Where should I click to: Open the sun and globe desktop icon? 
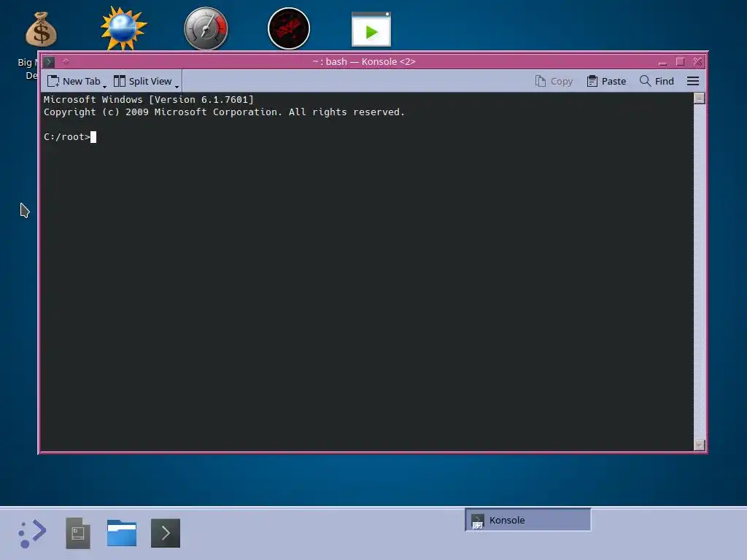pos(123,28)
